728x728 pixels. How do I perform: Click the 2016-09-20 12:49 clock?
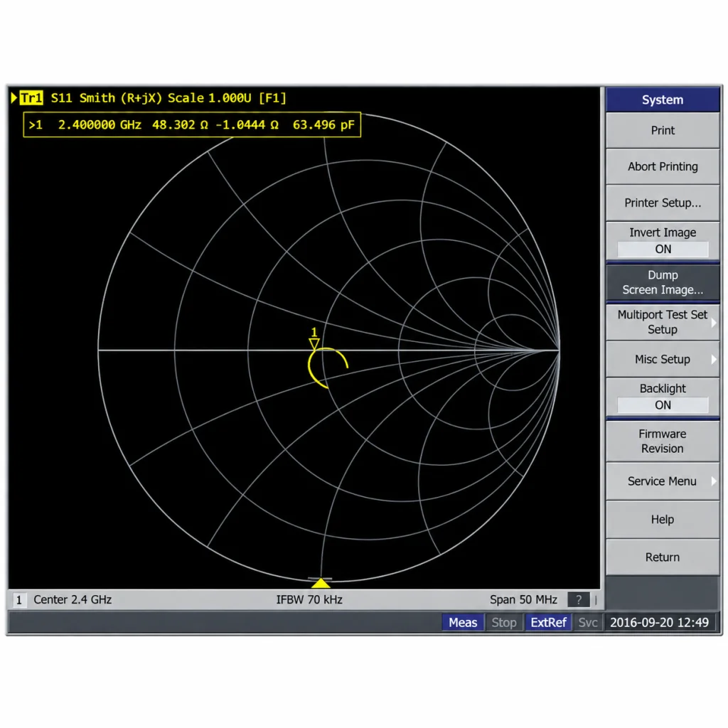click(659, 623)
